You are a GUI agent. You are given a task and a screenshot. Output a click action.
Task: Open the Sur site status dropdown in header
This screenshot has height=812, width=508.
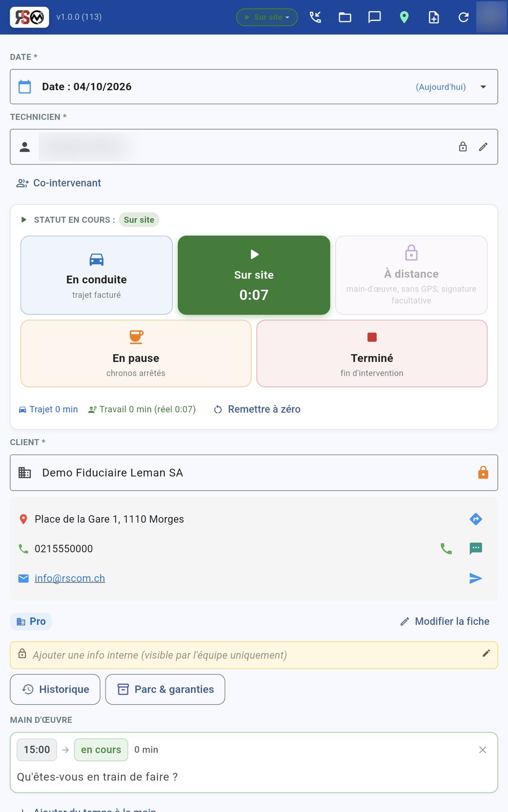pos(267,17)
